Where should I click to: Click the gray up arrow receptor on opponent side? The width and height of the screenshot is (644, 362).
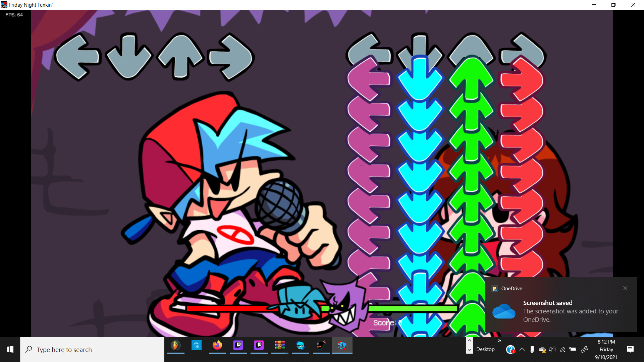(x=180, y=56)
